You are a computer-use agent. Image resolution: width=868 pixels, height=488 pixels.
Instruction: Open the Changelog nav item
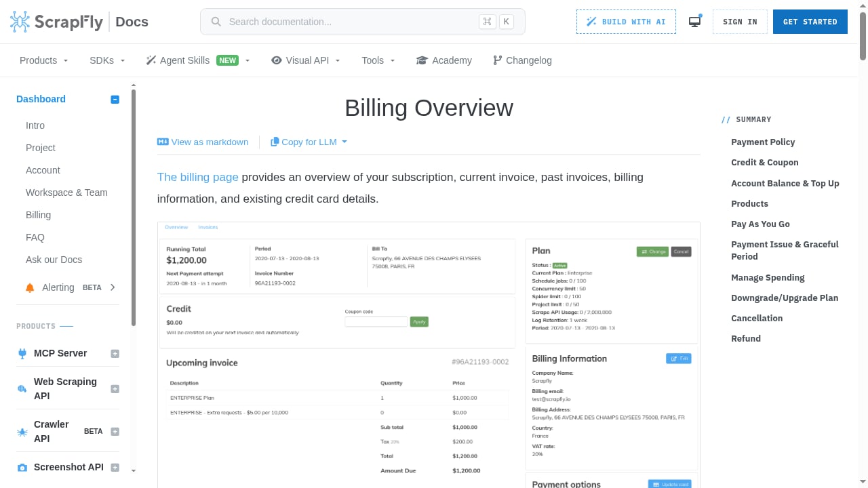click(522, 60)
